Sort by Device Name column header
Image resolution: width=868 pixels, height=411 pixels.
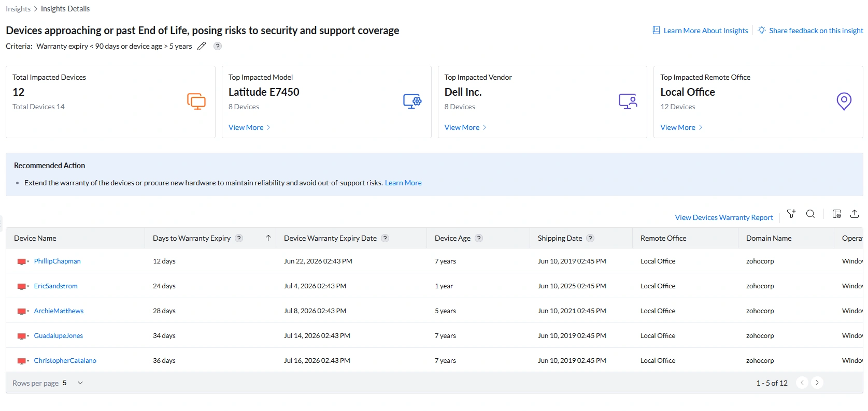tap(35, 238)
